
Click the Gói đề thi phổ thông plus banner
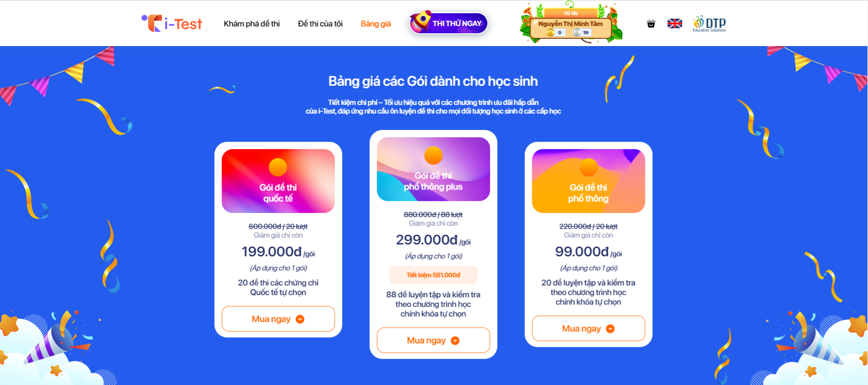433,169
